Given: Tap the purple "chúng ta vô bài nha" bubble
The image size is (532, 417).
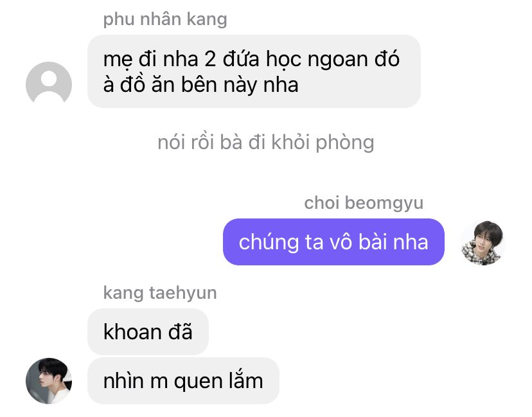Looking at the screenshot, I should pos(333,242).
